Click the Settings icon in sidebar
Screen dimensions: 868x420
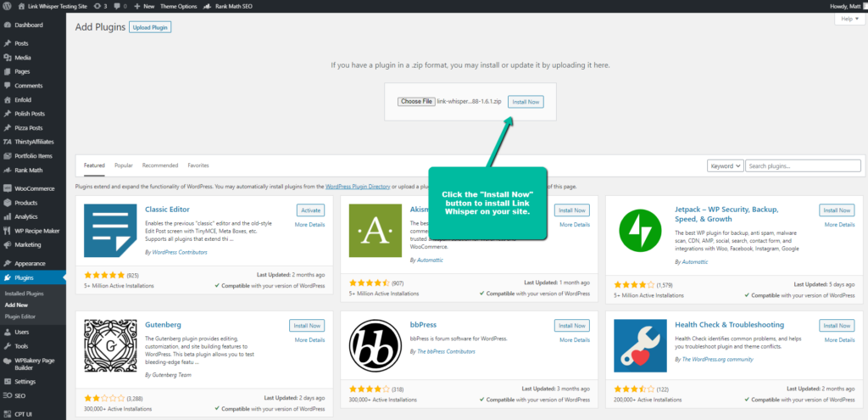[x=7, y=382]
